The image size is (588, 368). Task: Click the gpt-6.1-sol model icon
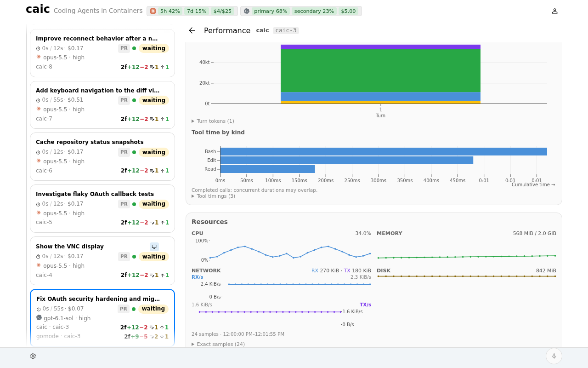click(39, 318)
